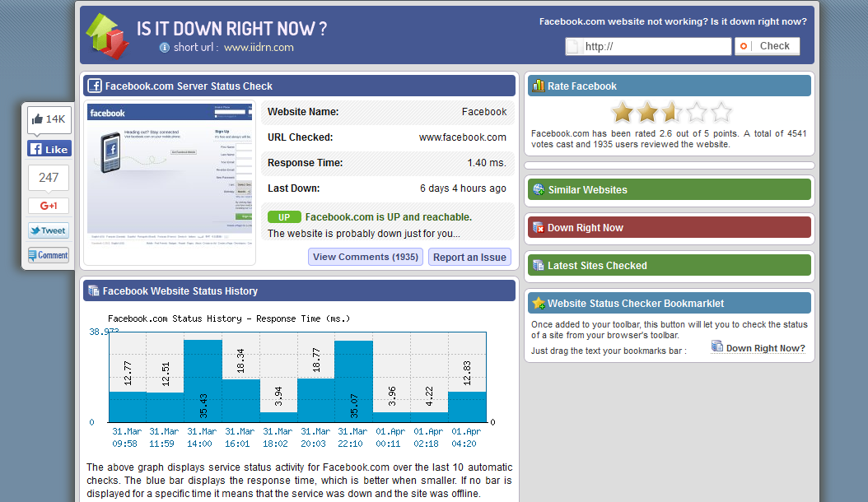Expand the Latest Sites Checked section
The height and width of the screenshot is (502, 868).
pyautogui.click(x=670, y=265)
